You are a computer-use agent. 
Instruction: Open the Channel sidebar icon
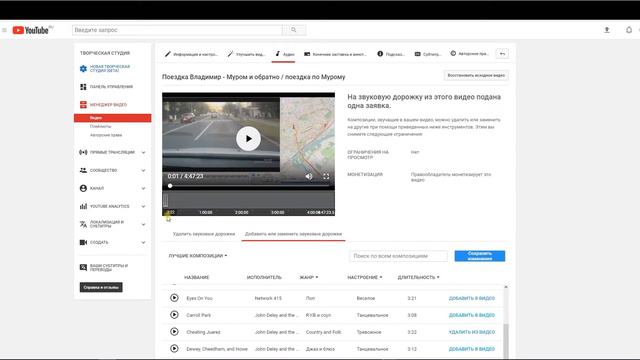click(83, 188)
